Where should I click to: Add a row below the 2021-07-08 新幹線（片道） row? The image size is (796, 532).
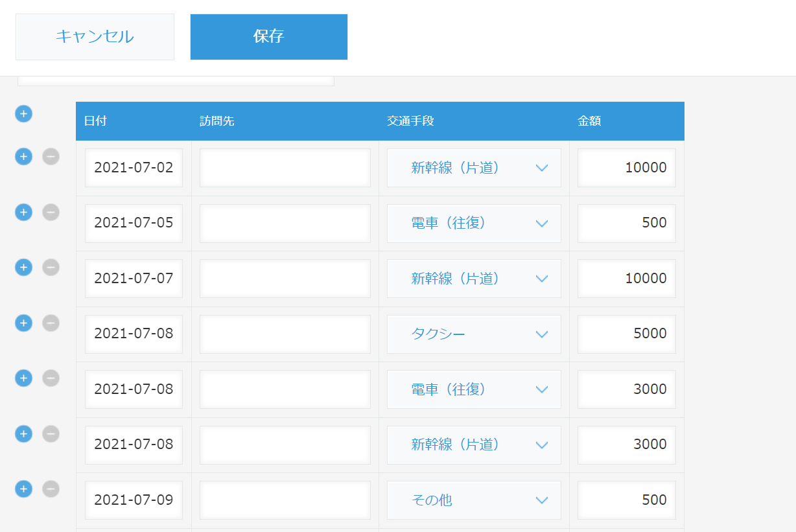pyautogui.click(x=23, y=434)
